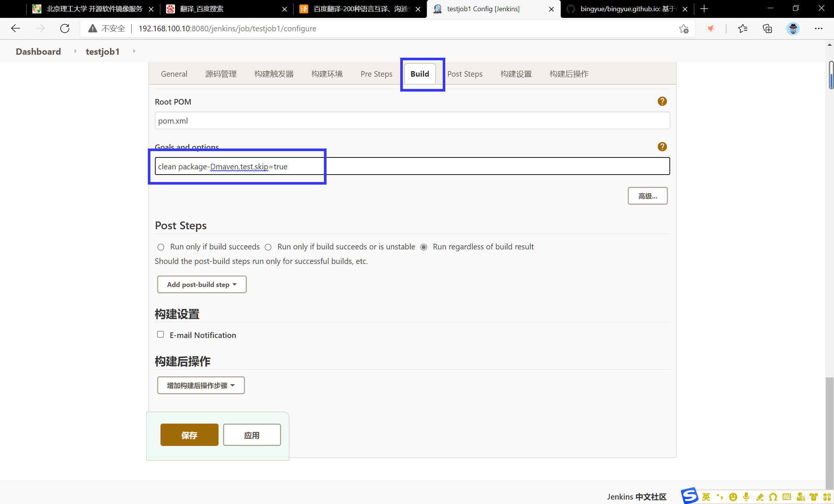Image resolution: width=834 pixels, height=504 pixels.
Task: Click the back navigation arrow in browser
Action: [16, 28]
